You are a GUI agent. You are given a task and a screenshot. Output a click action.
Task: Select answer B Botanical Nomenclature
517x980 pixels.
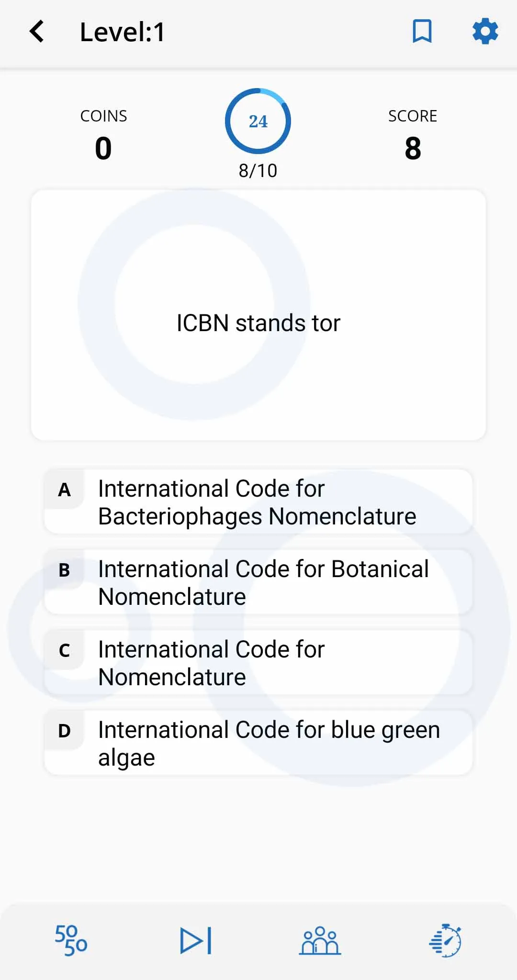pyautogui.click(x=258, y=582)
